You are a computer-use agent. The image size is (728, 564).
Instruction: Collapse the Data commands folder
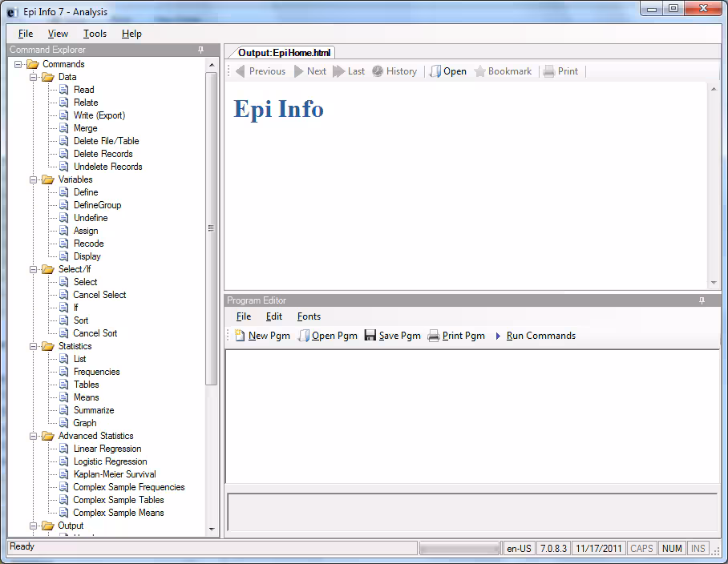(34, 77)
